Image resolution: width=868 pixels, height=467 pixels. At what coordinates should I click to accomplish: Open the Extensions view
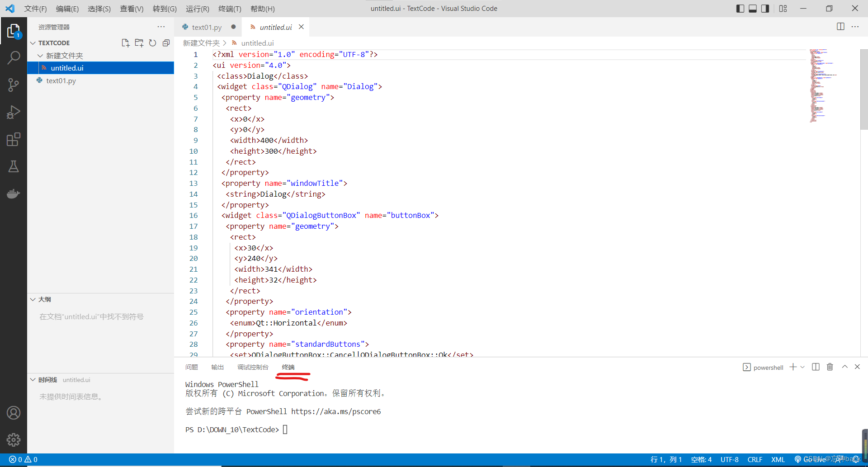click(x=14, y=139)
